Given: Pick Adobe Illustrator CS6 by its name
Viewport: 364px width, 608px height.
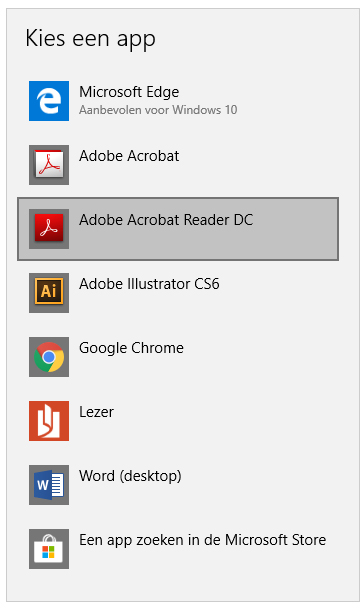Looking at the screenshot, I should pos(149,284).
